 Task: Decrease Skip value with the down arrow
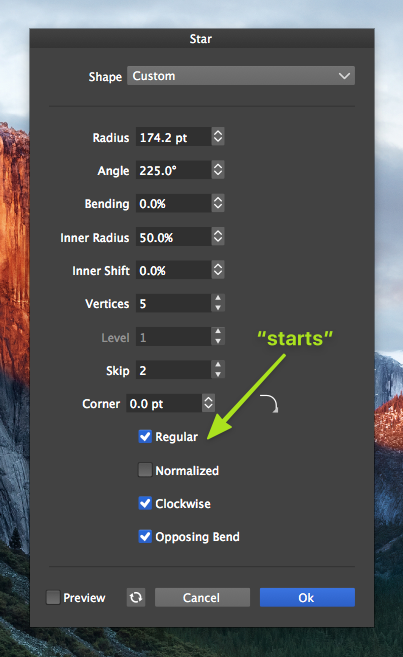[x=218, y=374]
